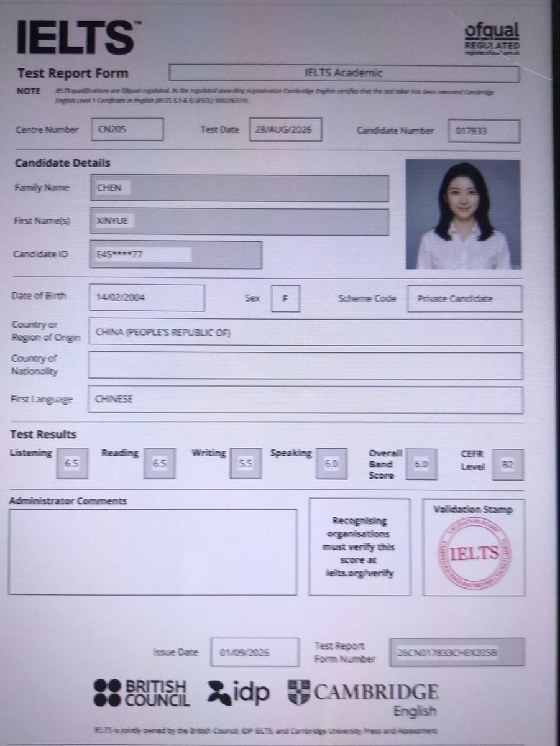Click the Speaking score box 6.0

(331, 464)
